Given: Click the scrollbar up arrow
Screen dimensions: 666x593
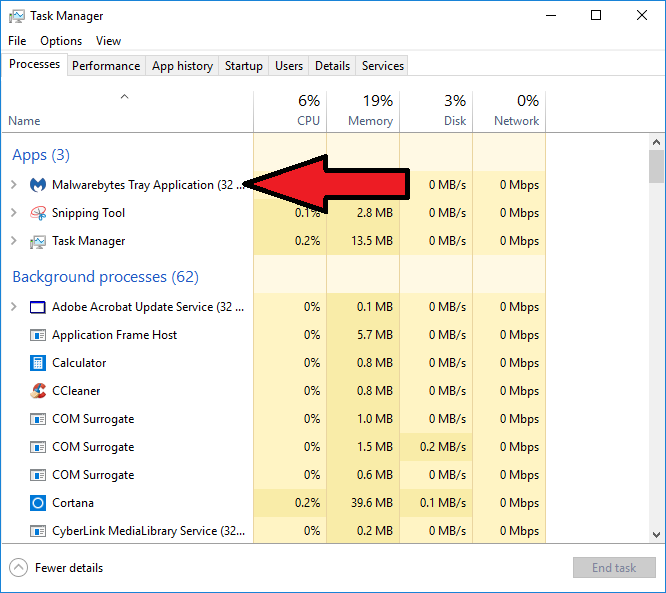Looking at the screenshot, I should [x=657, y=142].
